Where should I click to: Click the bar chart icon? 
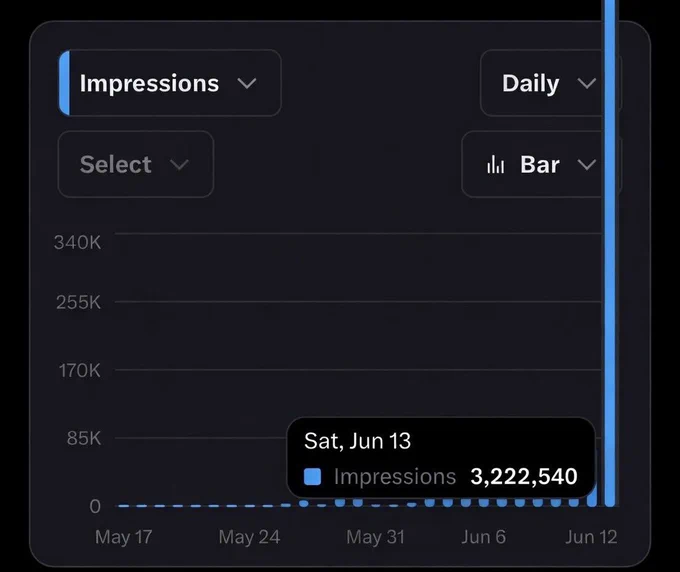pyautogui.click(x=496, y=164)
